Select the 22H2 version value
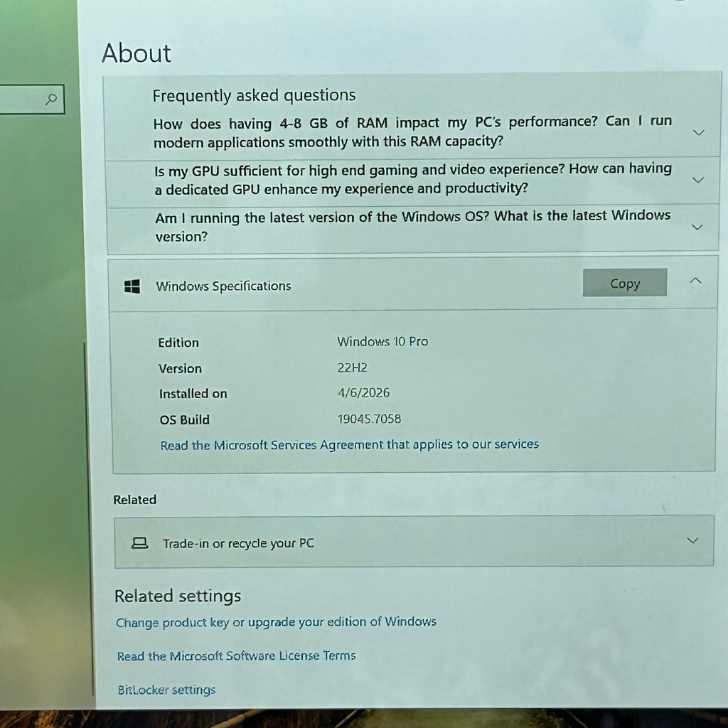Image resolution: width=728 pixels, height=728 pixels. 352,368
